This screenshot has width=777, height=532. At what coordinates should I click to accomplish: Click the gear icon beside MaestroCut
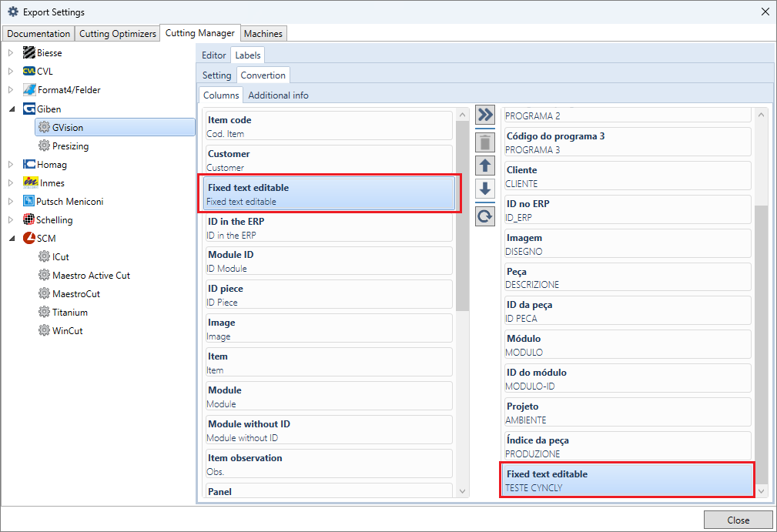[44, 293]
